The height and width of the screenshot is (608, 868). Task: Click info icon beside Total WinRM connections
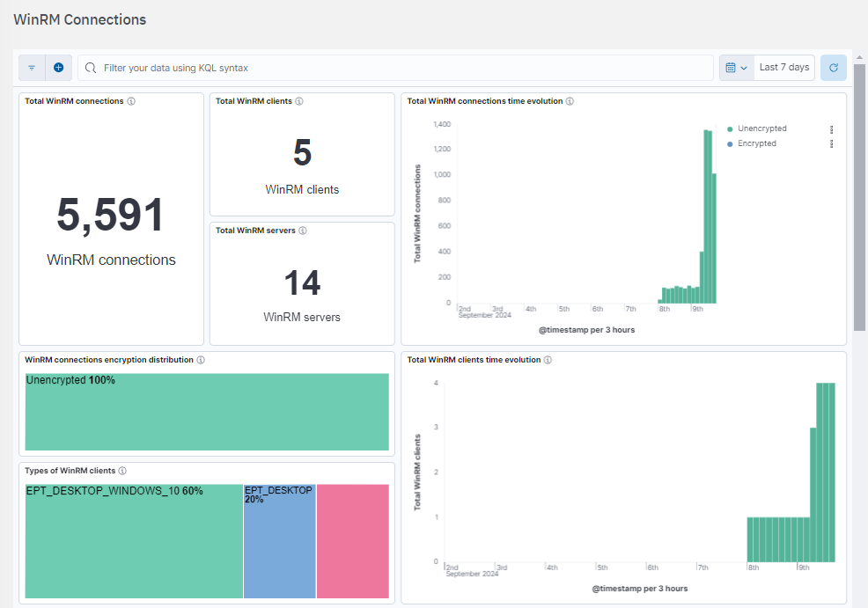point(131,101)
